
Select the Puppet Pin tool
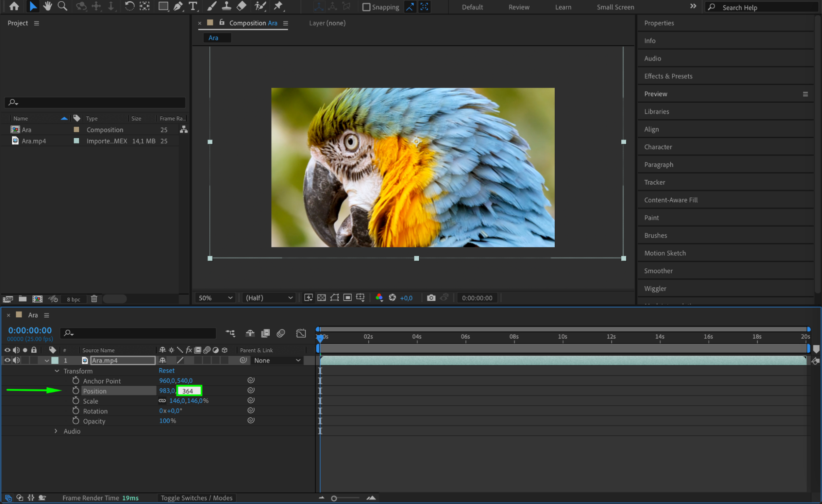click(278, 6)
